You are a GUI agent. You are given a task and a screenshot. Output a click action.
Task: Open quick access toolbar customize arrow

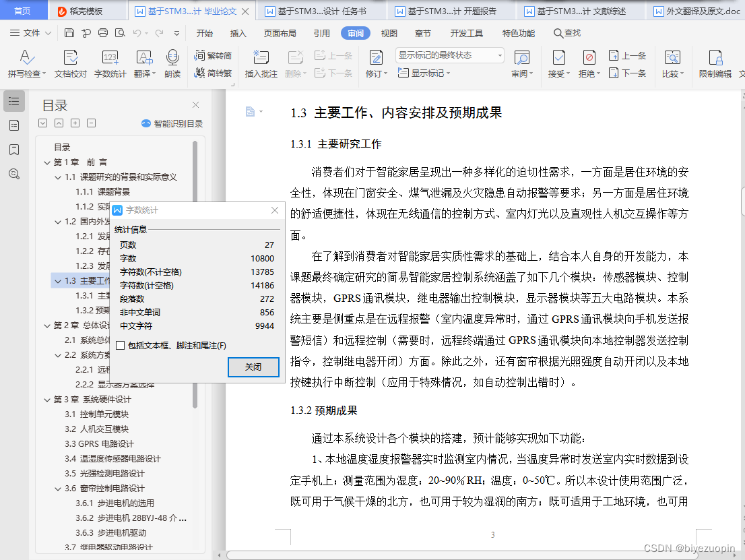pyautogui.click(x=176, y=33)
